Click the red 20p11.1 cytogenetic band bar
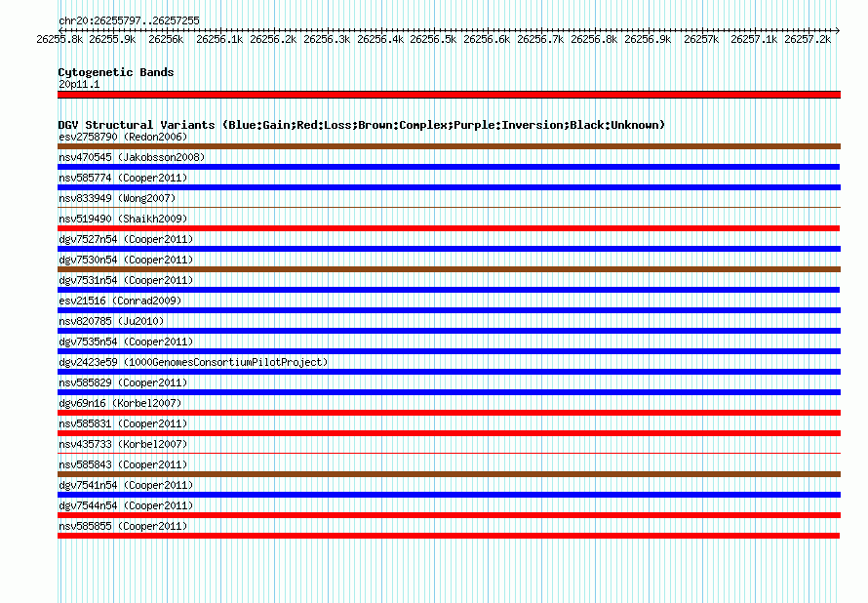The width and height of the screenshot is (868, 603). 449,95
